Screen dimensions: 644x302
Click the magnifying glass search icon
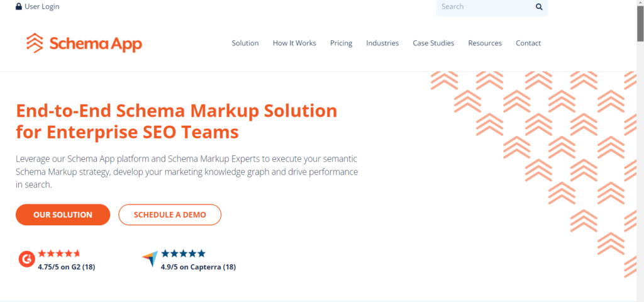click(539, 6)
